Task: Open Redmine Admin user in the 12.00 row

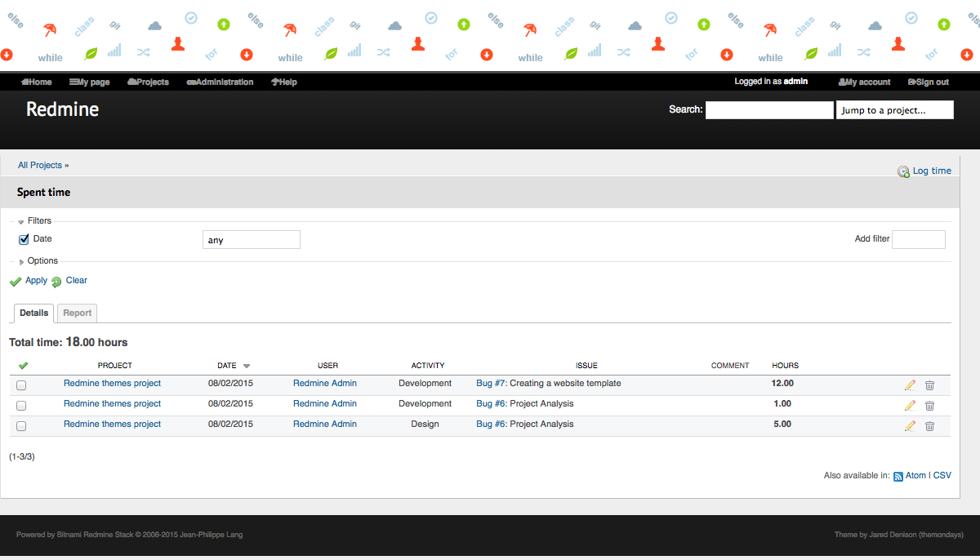Action: click(325, 384)
